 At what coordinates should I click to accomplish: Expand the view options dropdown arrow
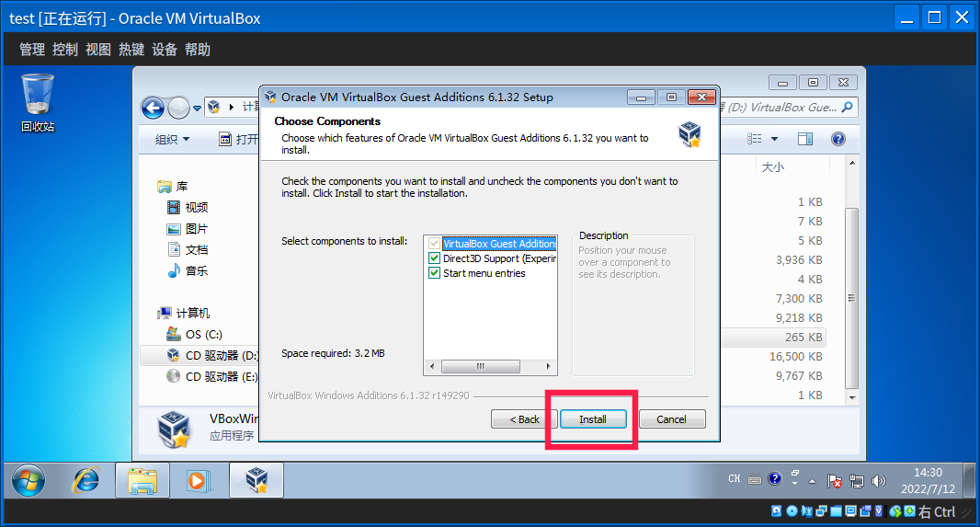[x=774, y=139]
